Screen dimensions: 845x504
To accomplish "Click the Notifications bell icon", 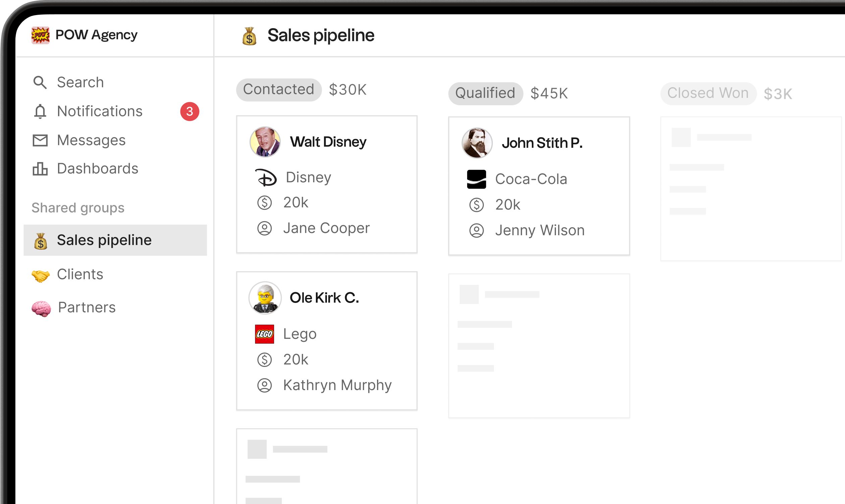I will (x=40, y=111).
